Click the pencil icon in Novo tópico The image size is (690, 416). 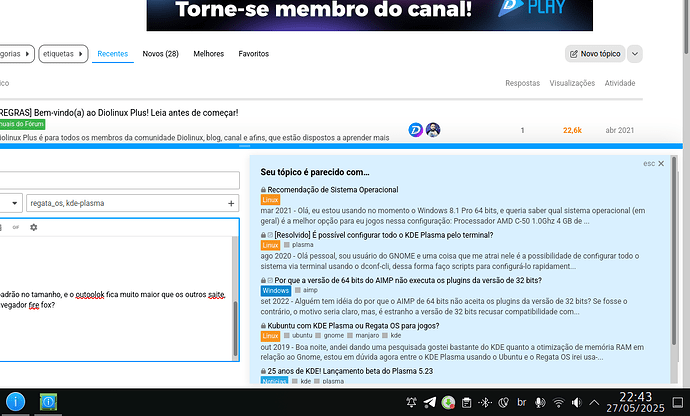tap(574, 54)
